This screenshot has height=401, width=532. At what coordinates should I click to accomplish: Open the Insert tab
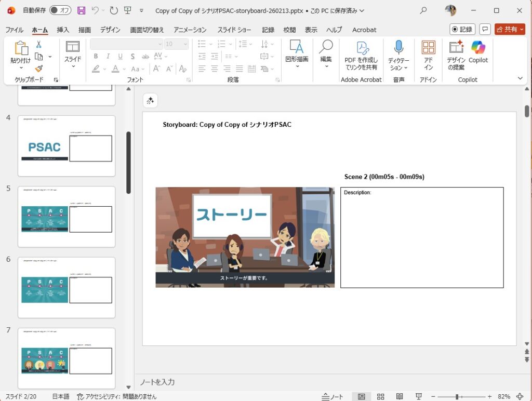(63, 30)
